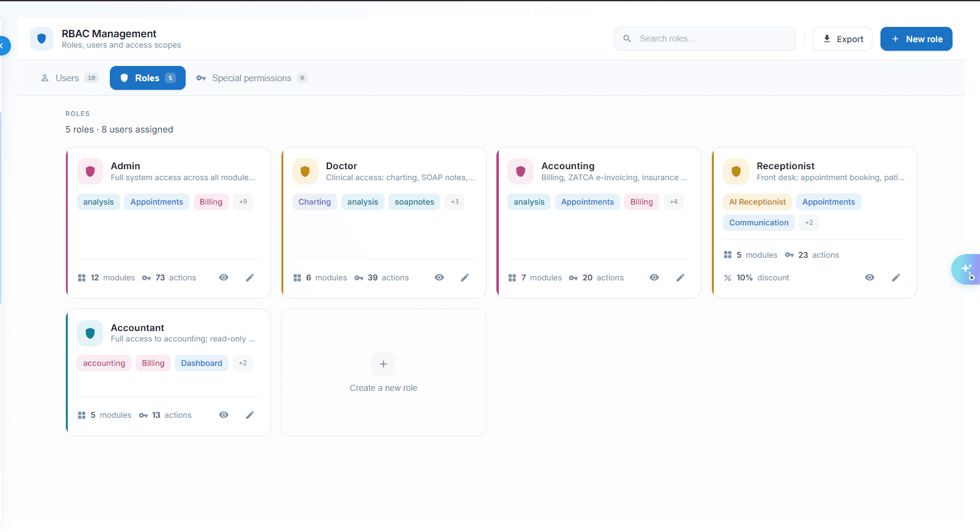Click the Create a new role card
The height and width of the screenshot is (532, 980).
383,372
